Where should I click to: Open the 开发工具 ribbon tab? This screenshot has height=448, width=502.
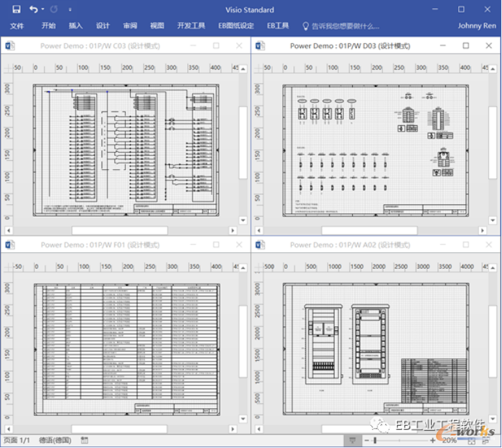tap(191, 26)
